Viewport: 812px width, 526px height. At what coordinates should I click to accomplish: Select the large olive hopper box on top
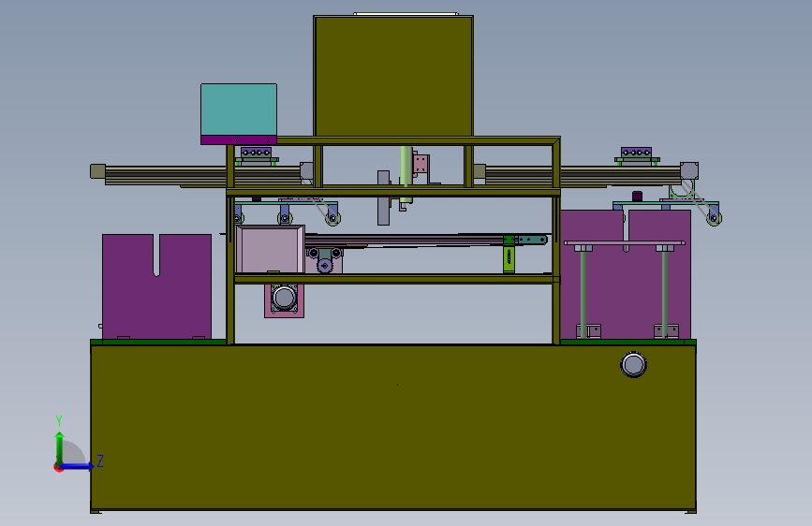click(393, 76)
